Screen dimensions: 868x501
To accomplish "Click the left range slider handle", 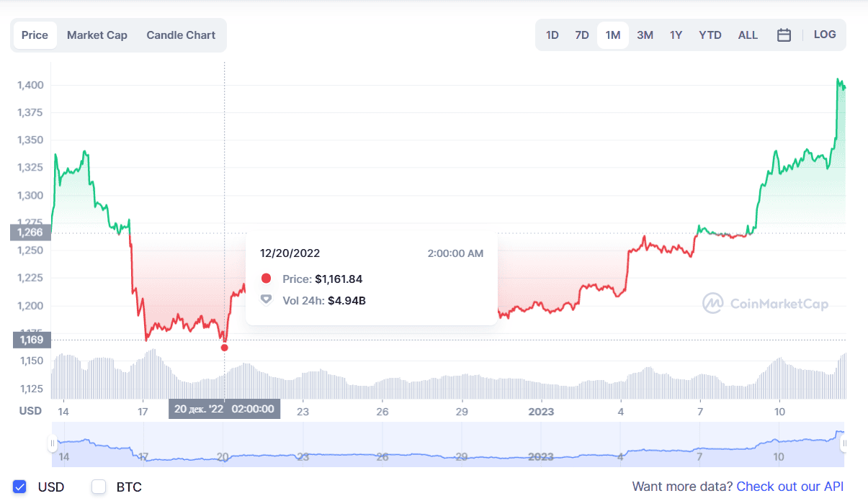I will tap(53, 443).
